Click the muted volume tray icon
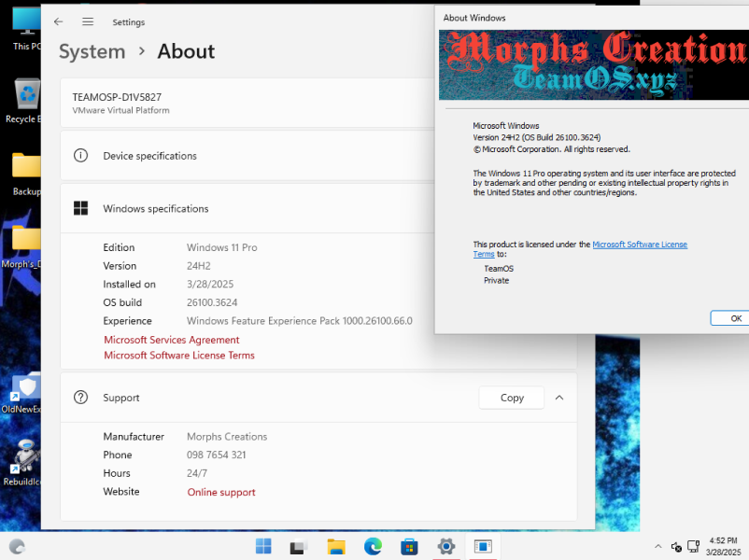Viewport: 749px width, 560px height. click(676, 546)
